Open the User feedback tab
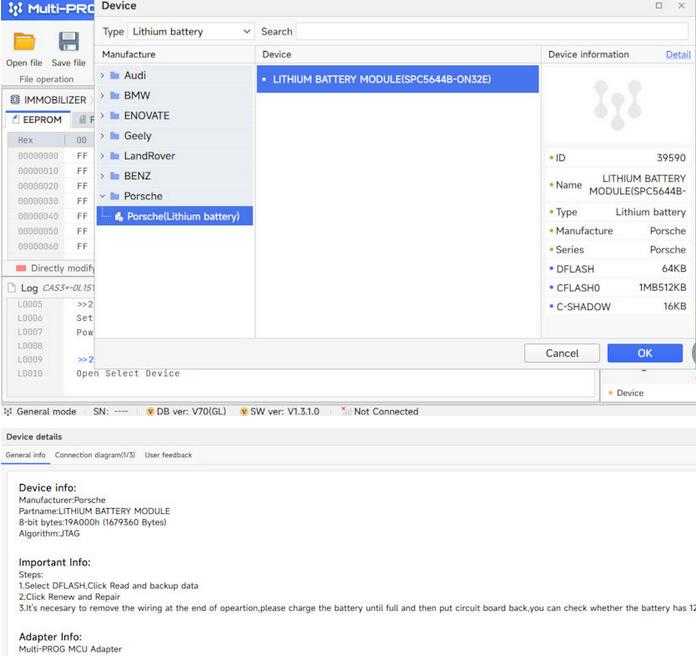Viewport: 696px width, 656px height. 168,455
